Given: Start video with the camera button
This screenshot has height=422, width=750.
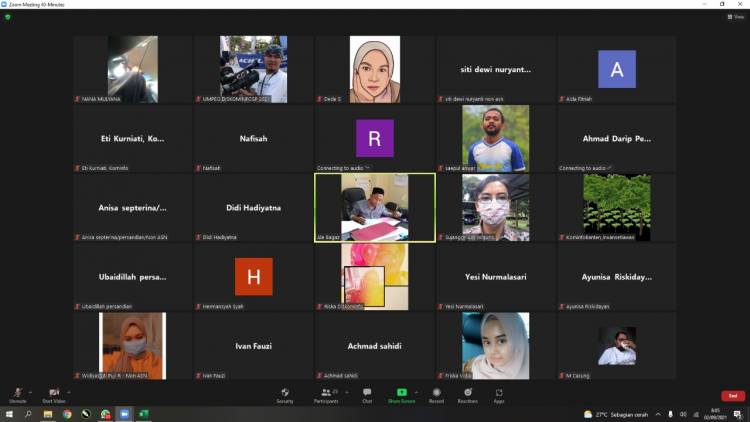Looking at the screenshot, I should coord(53,394).
